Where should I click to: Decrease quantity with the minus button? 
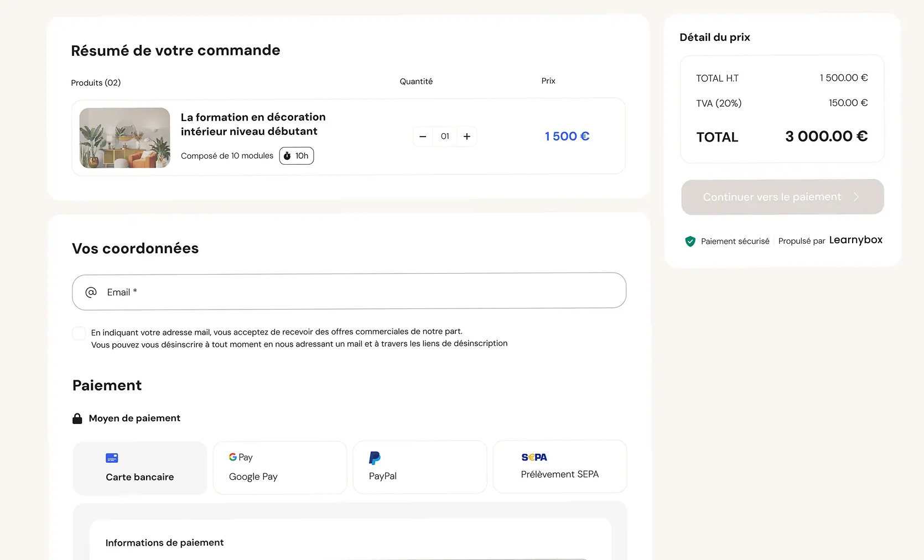pyautogui.click(x=423, y=137)
